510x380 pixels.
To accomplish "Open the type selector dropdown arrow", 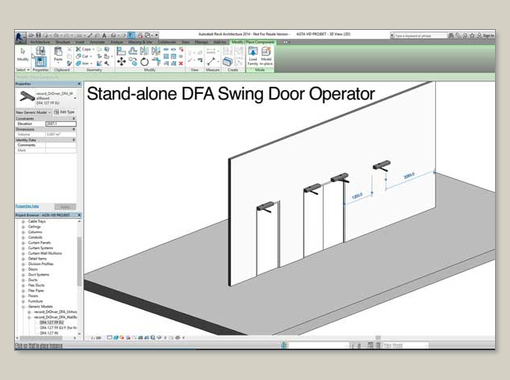I will click(x=75, y=98).
